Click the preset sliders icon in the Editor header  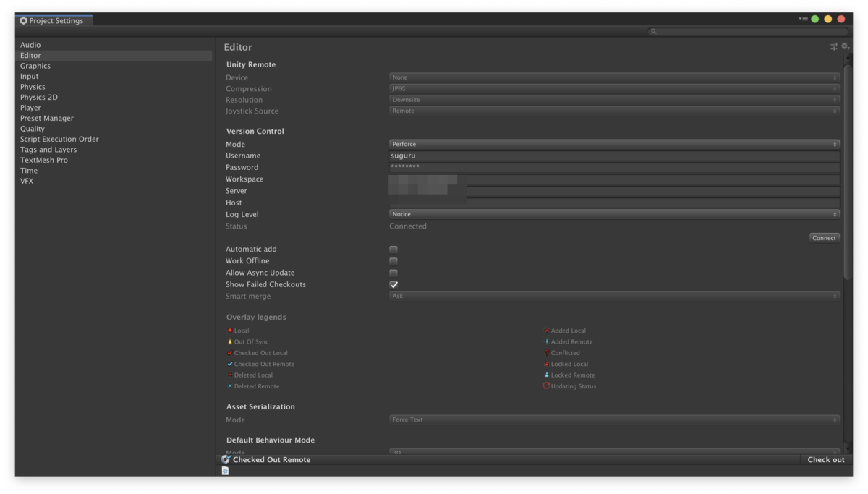tap(834, 46)
